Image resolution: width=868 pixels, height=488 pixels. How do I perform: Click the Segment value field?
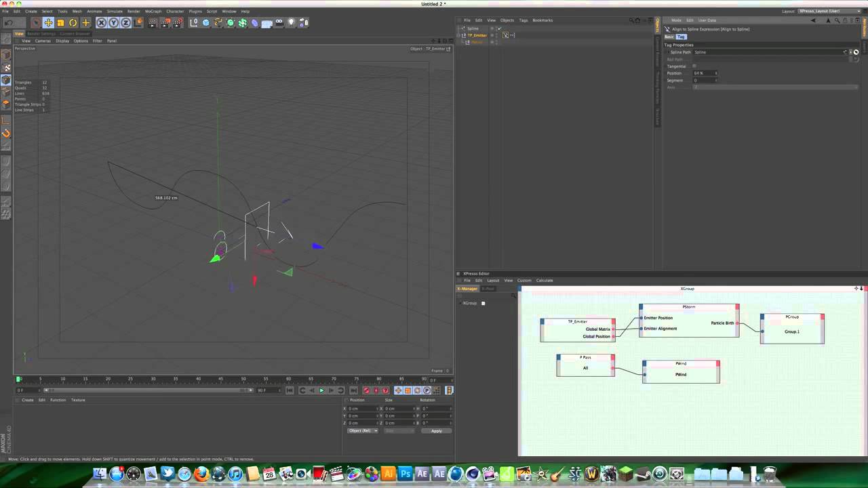coord(705,80)
